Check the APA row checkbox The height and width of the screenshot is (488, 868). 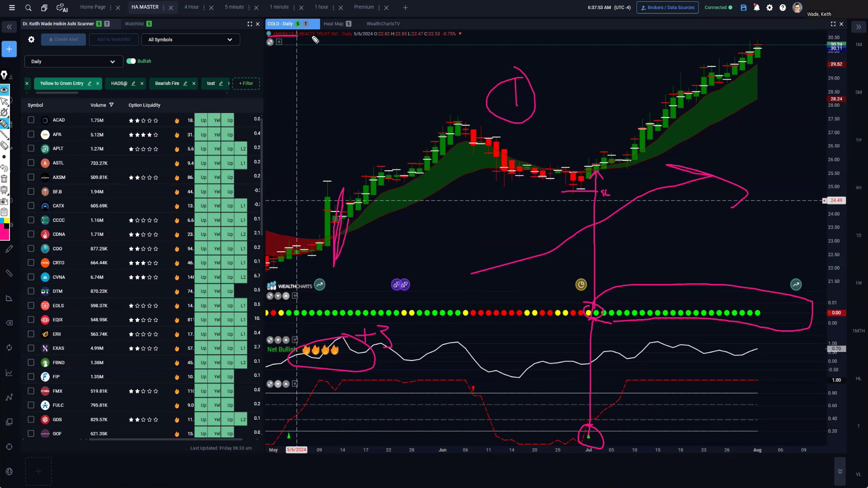point(31,134)
